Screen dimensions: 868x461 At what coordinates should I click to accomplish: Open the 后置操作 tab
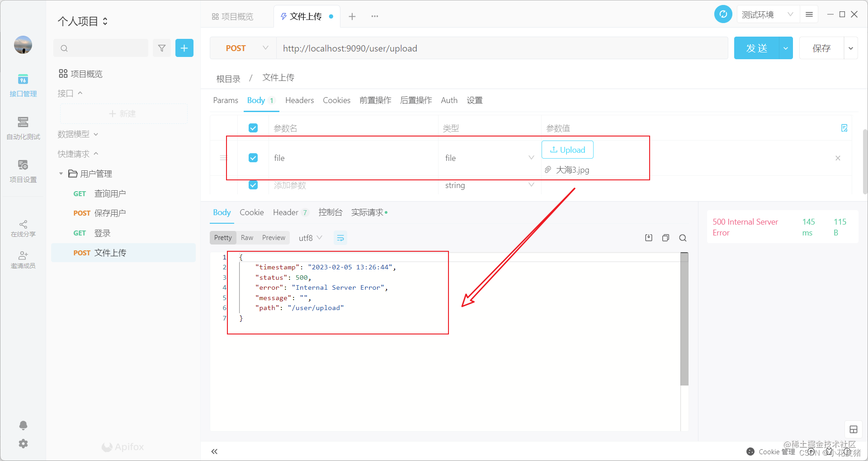point(416,100)
